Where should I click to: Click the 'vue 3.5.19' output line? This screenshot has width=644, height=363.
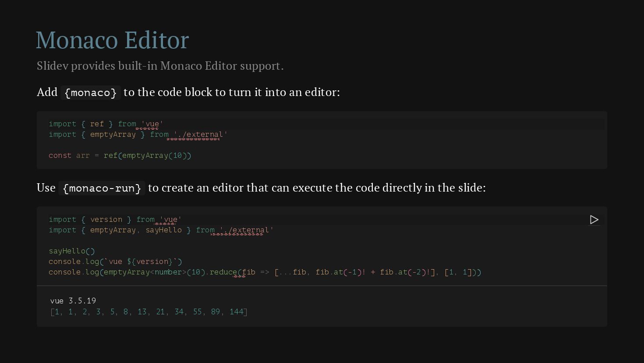[x=73, y=301]
